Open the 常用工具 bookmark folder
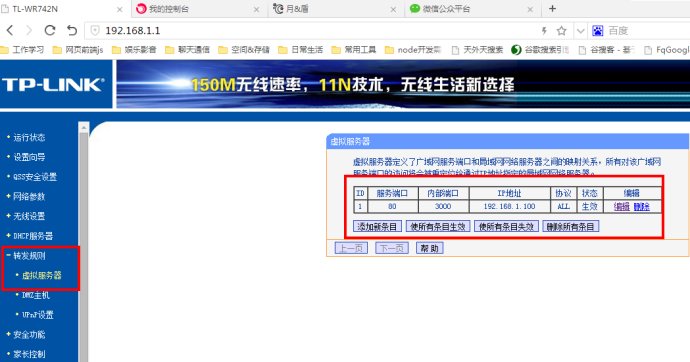Viewport: 690px width, 362px height. (354, 50)
